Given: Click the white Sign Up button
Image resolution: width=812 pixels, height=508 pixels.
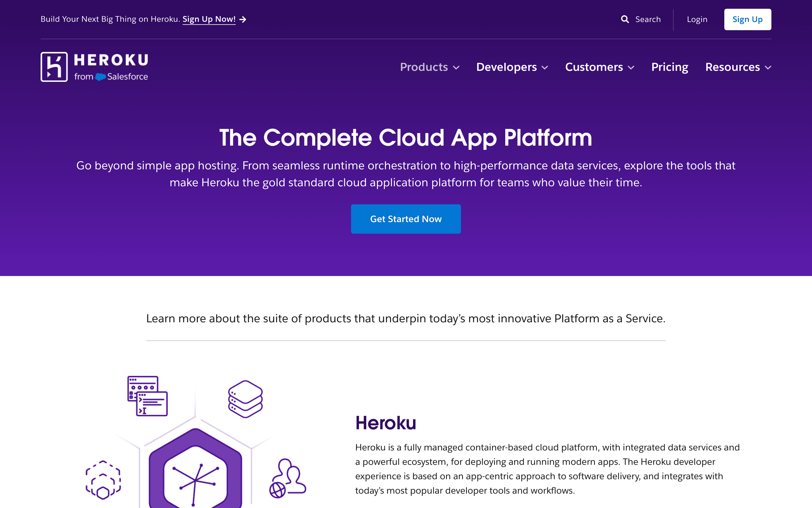Looking at the screenshot, I should point(748,19).
